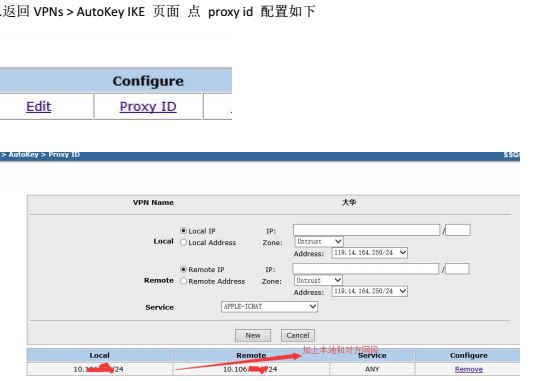Click the New button

pyautogui.click(x=253, y=335)
